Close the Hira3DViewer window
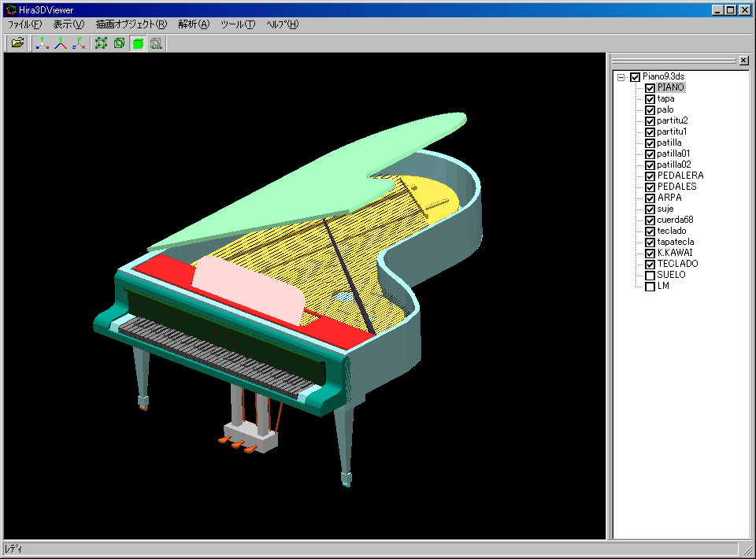 point(745,9)
